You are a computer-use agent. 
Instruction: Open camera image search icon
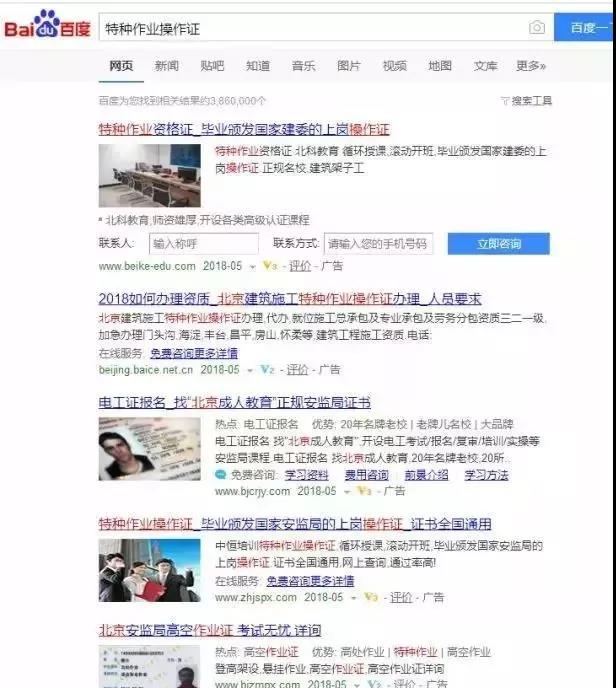click(537, 28)
